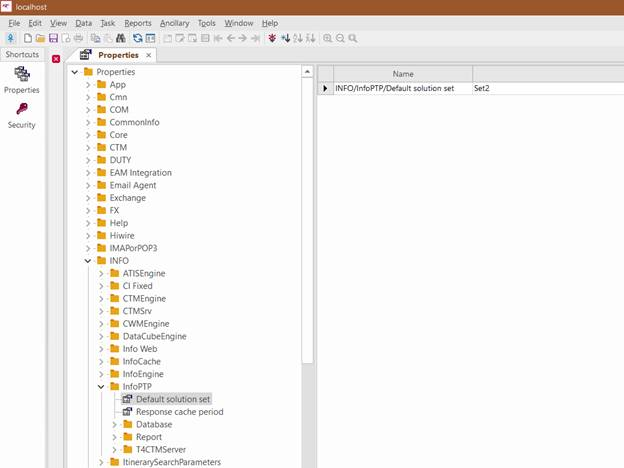Screen dimensions: 624x468
Task: Open the Ancillary menu
Action: point(174,22)
